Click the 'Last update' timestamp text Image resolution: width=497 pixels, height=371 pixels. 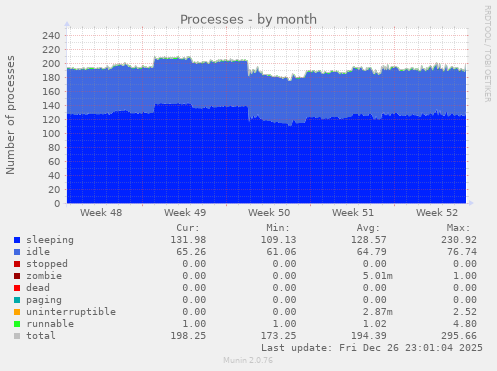[x=372, y=348]
